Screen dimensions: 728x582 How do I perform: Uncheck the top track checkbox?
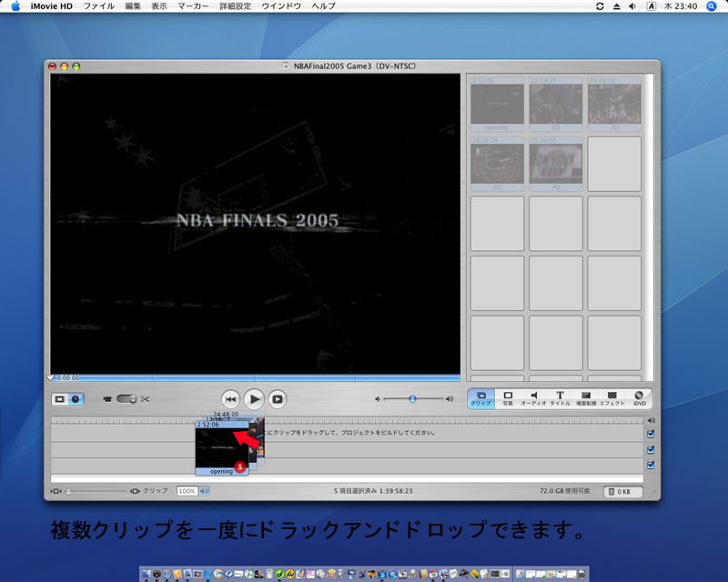pyautogui.click(x=650, y=434)
